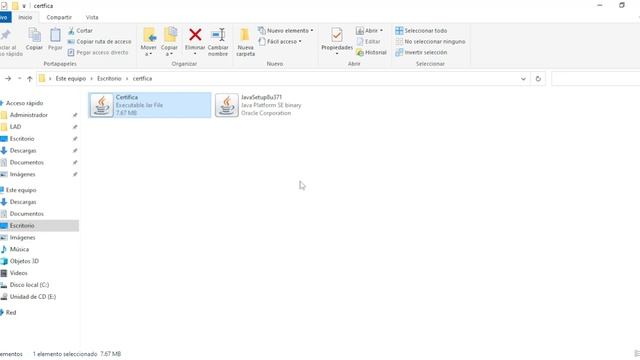Screen dimensions: 640x360
Task: Open the Música folder
Action: 19,249
